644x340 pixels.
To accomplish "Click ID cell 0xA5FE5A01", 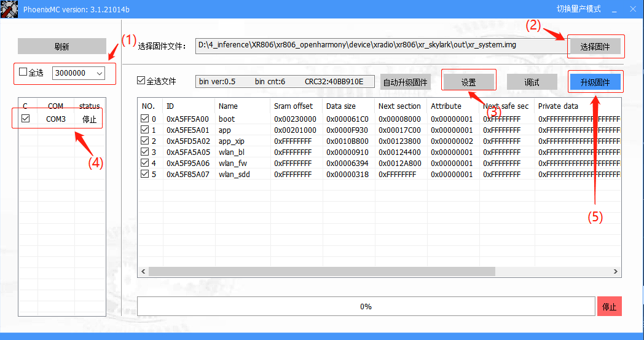I will click(x=187, y=130).
